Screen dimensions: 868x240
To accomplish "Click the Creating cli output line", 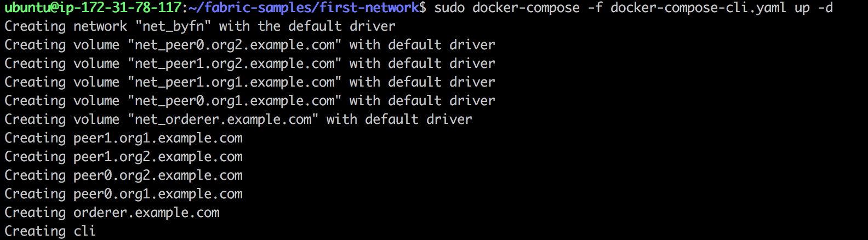I will [50, 231].
